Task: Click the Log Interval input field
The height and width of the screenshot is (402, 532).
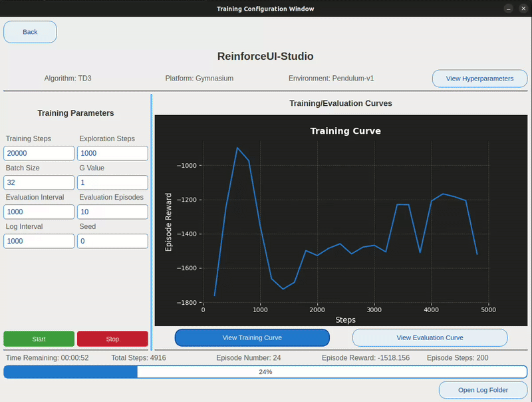Action: pyautogui.click(x=39, y=241)
